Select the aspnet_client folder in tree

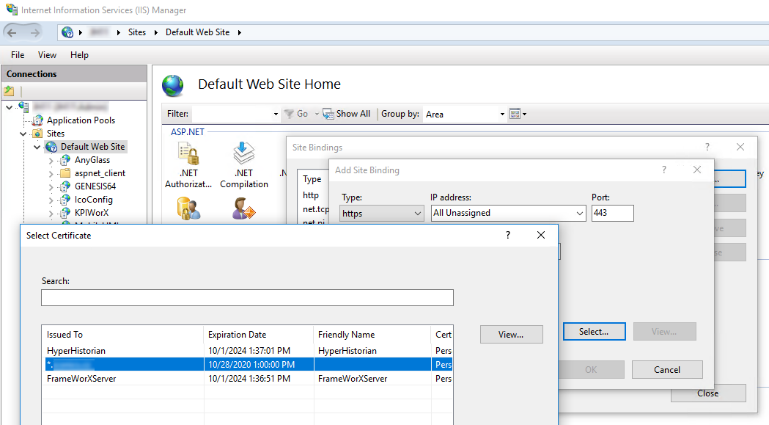[99, 173]
